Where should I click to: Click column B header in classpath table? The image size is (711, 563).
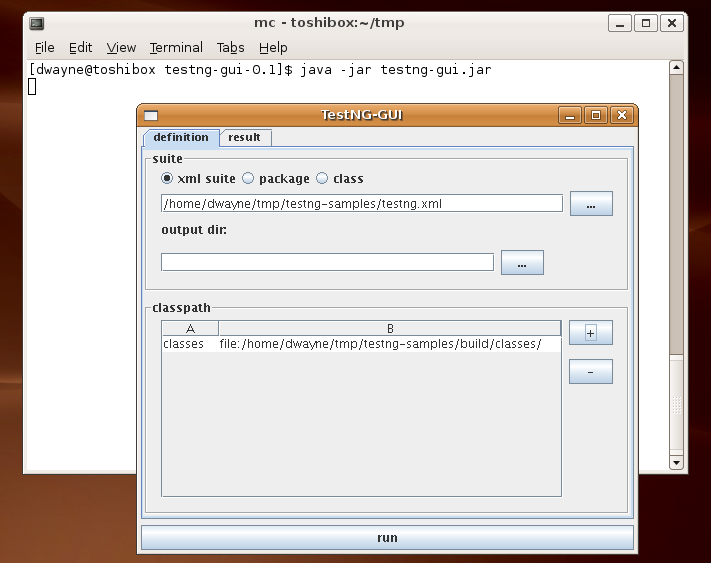[x=390, y=328]
